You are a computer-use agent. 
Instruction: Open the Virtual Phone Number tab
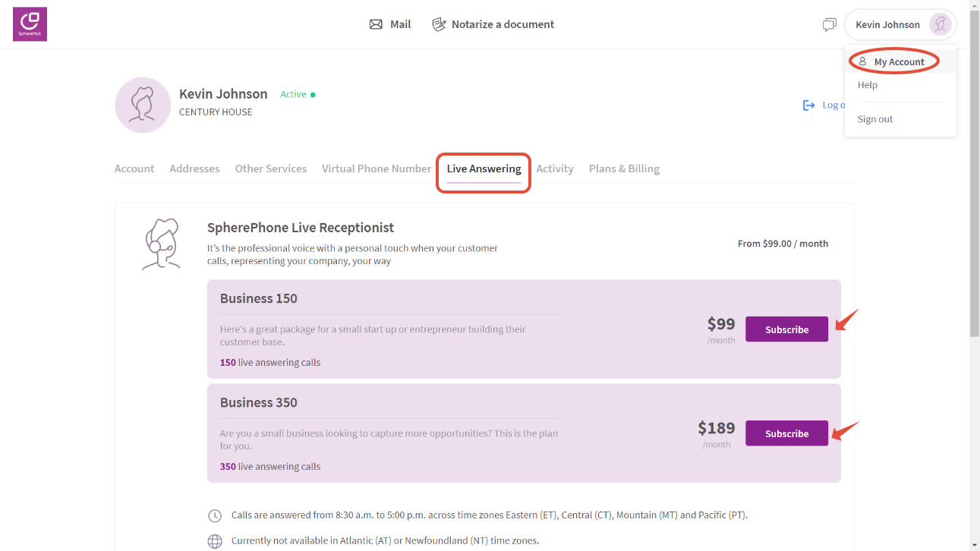pyautogui.click(x=377, y=168)
